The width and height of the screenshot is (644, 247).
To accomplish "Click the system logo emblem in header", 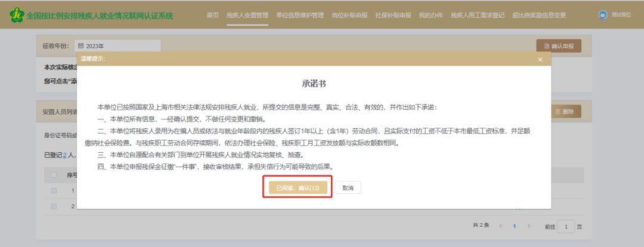I will (17, 15).
